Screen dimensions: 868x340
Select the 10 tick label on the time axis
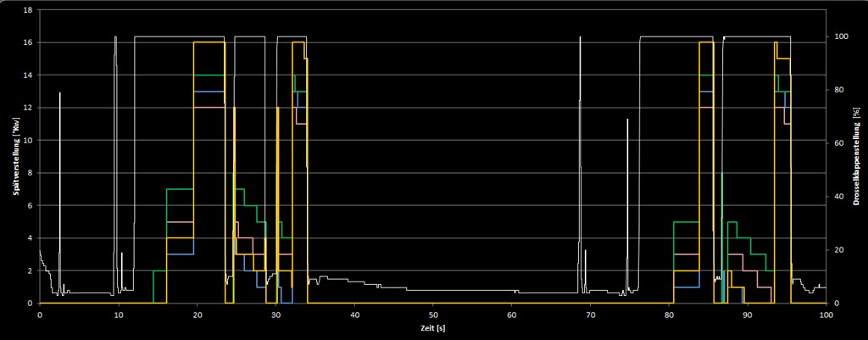coord(119,313)
